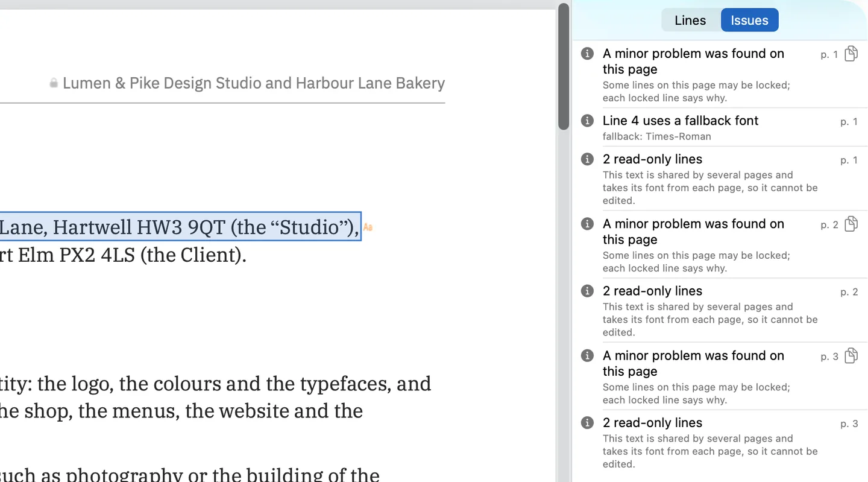
Task: Click the 'p. 2' label of minor problem
Action: [829, 224]
